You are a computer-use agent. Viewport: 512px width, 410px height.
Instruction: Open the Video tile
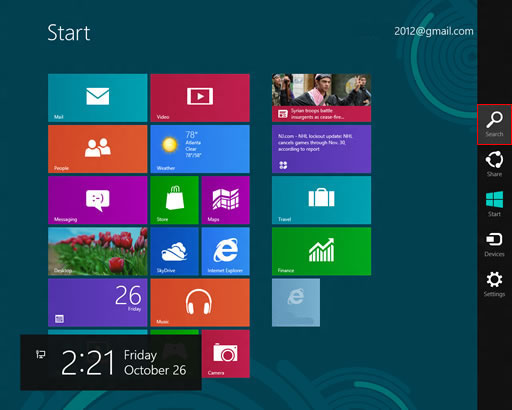(200, 98)
